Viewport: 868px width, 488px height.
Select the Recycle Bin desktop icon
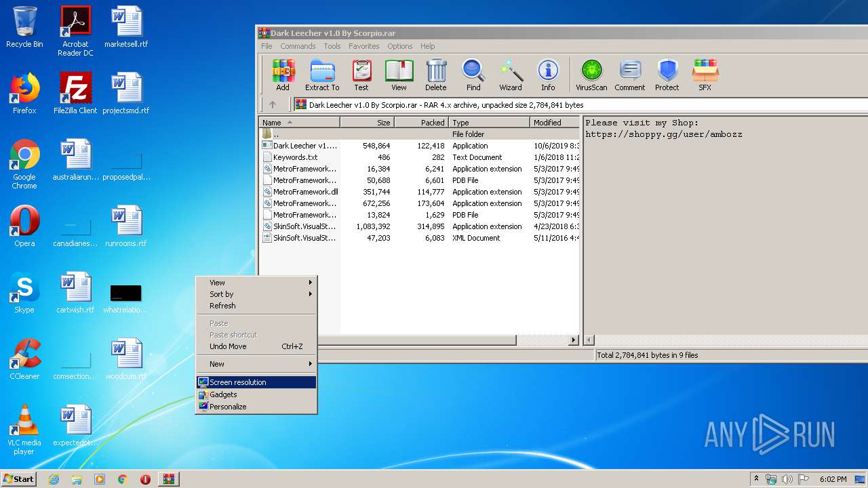coord(24,27)
